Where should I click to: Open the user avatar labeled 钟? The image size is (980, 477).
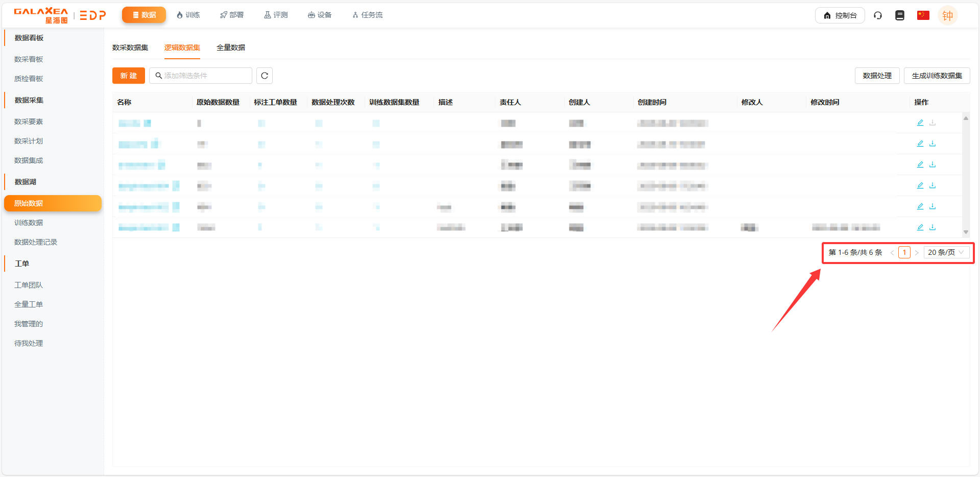click(947, 15)
